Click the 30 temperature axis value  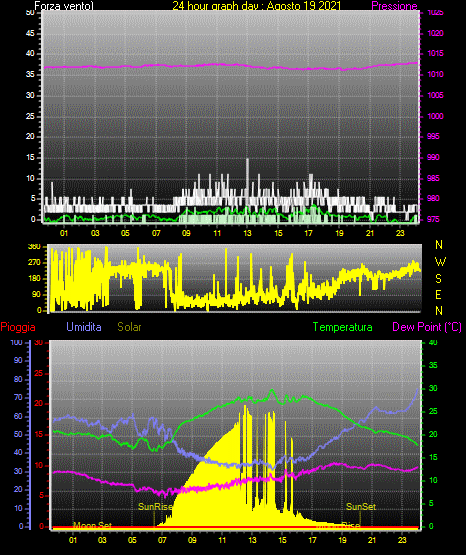(433, 388)
